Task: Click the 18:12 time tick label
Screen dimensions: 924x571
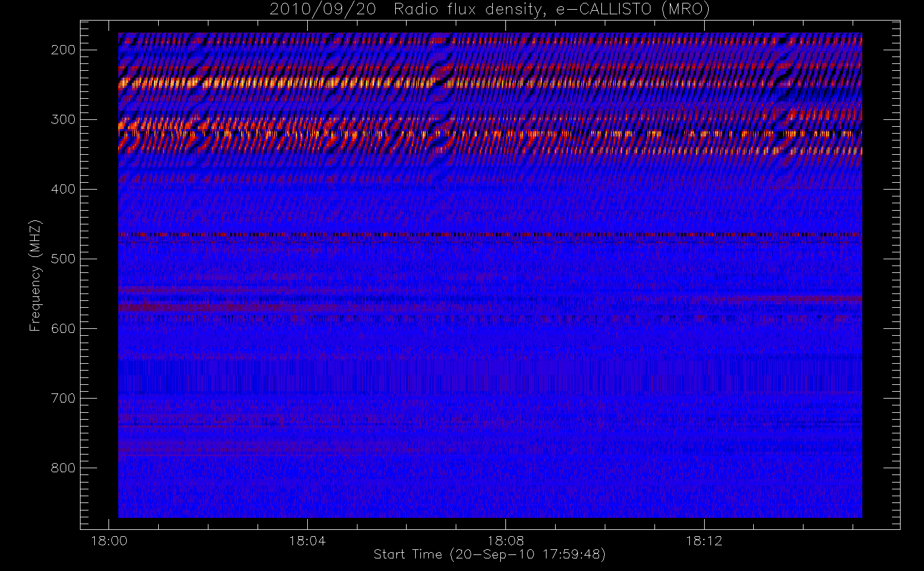Action: pyautogui.click(x=704, y=540)
